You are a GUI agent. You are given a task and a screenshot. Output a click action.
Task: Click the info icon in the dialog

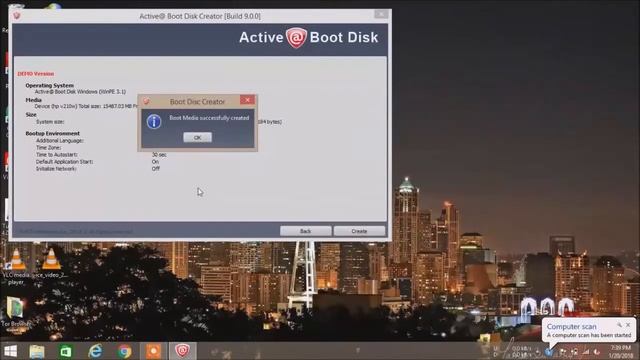click(x=154, y=122)
